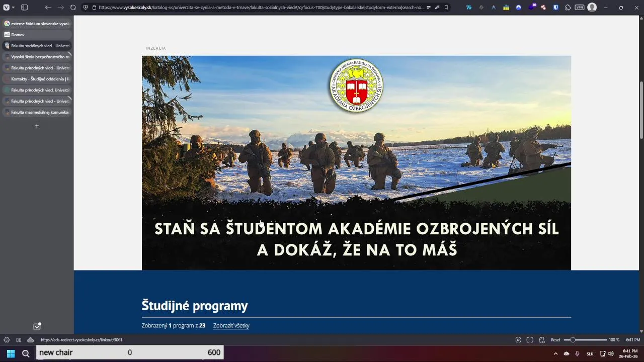Click the 'Študijné programy' heading
Viewport: 644px width, 362px height.
(195, 306)
